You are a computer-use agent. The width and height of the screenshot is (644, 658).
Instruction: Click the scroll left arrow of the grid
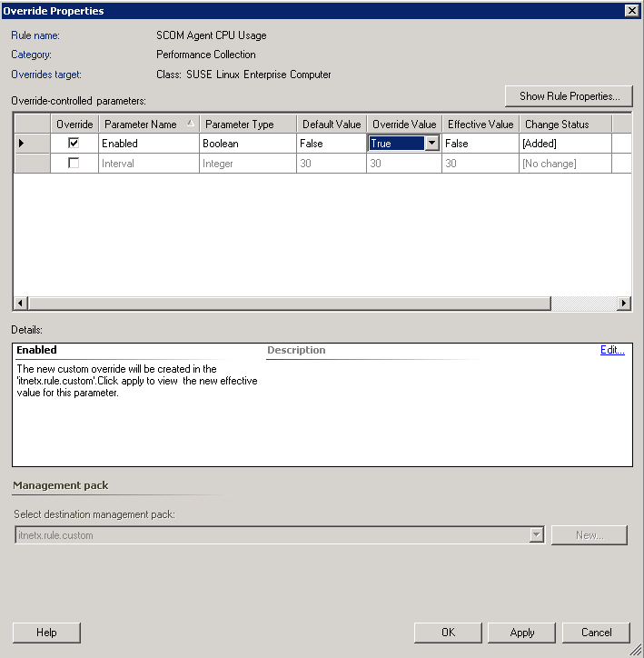pos(21,303)
